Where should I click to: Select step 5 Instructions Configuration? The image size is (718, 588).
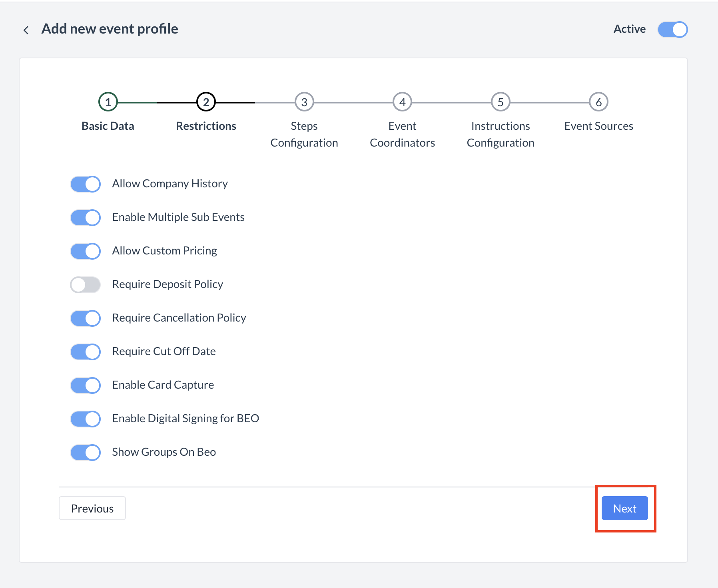500,102
